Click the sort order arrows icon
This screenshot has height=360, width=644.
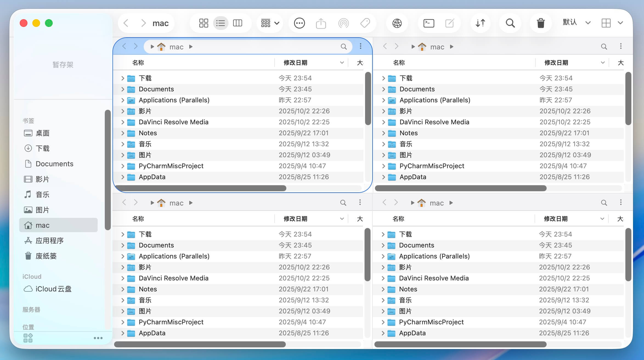480,23
